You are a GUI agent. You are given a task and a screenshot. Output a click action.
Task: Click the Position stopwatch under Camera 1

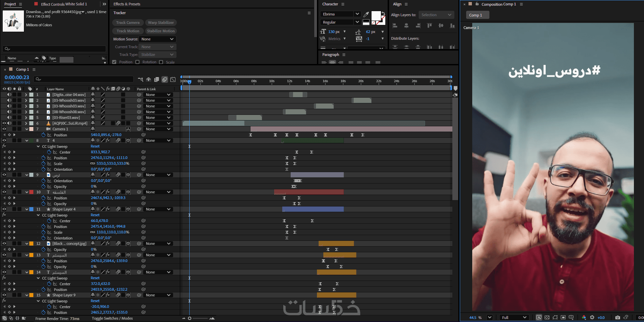click(x=43, y=135)
